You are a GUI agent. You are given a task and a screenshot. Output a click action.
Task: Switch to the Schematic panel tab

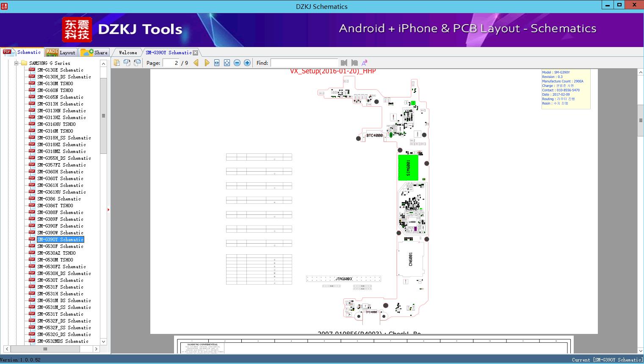point(22,52)
